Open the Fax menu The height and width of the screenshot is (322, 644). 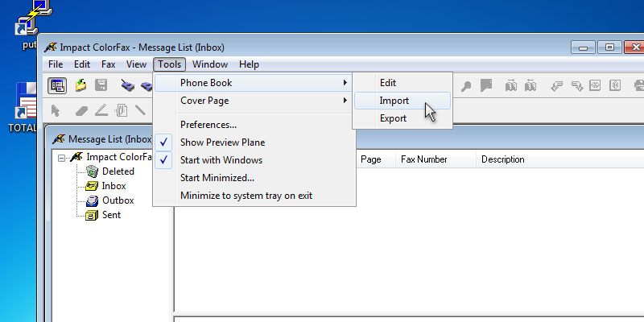click(x=108, y=64)
